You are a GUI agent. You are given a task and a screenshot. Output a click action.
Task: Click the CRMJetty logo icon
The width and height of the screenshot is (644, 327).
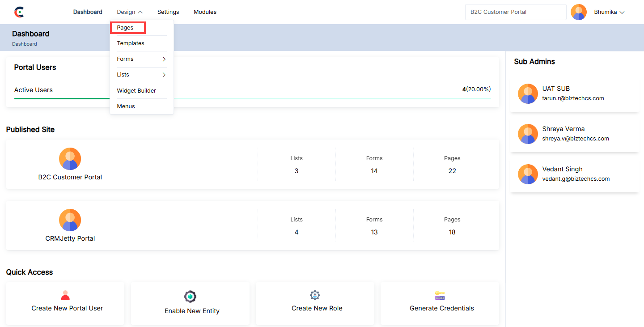coord(19,12)
